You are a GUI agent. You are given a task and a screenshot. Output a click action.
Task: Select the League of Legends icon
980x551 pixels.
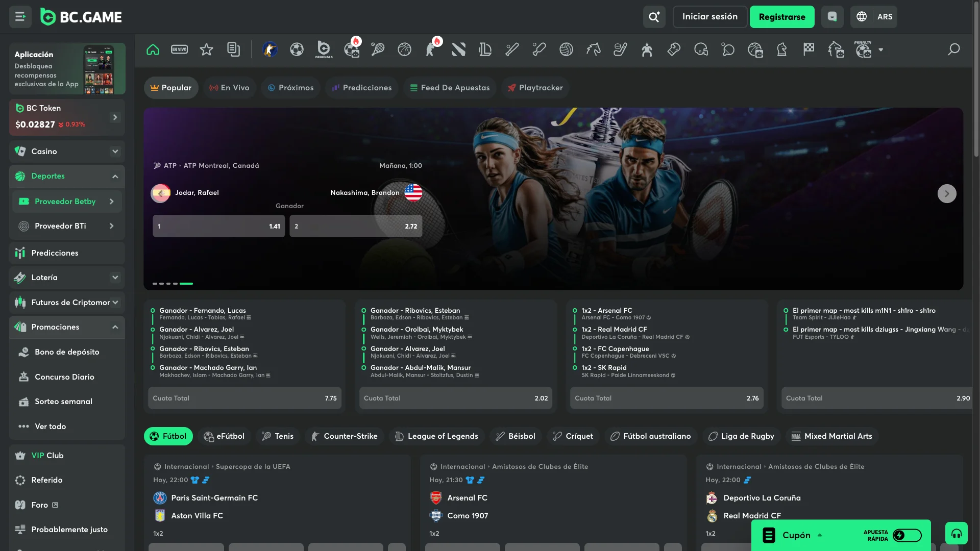(x=485, y=49)
